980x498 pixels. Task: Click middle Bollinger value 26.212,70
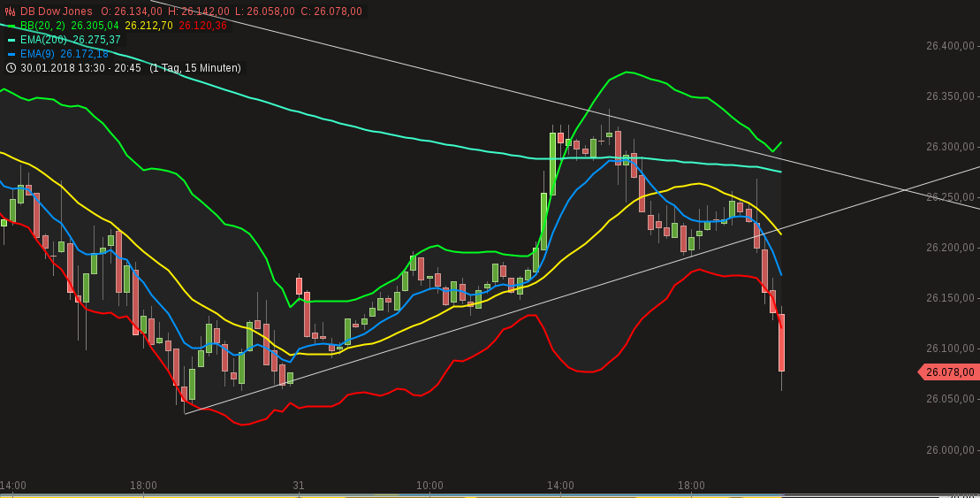148,26
